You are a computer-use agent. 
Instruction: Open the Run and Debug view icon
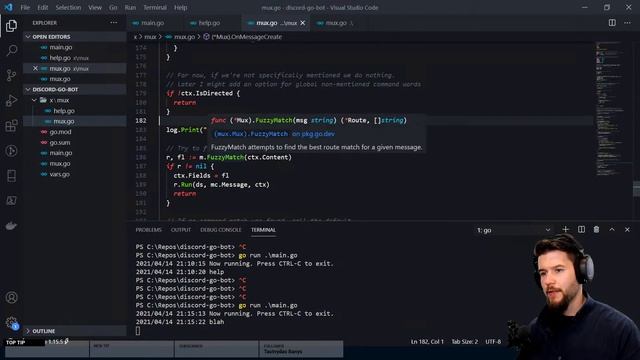(x=11, y=100)
